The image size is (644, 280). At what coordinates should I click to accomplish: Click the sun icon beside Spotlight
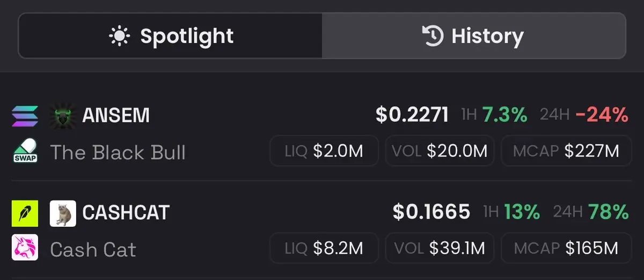pos(119,36)
